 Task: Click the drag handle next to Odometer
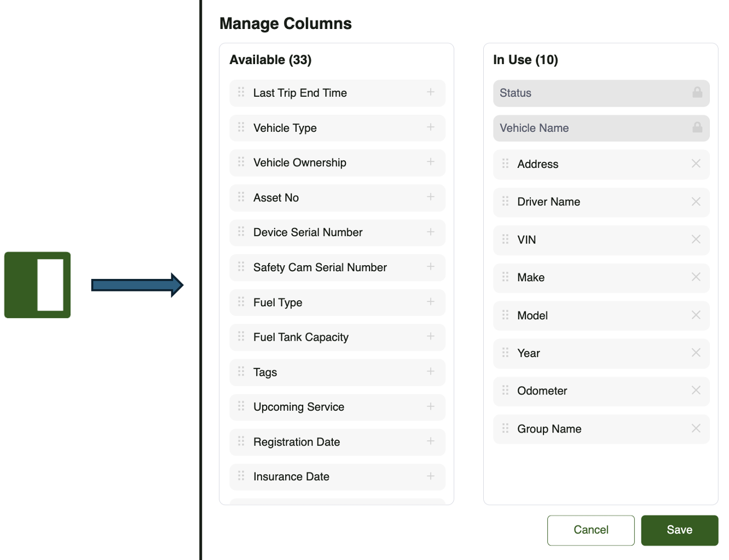click(505, 390)
